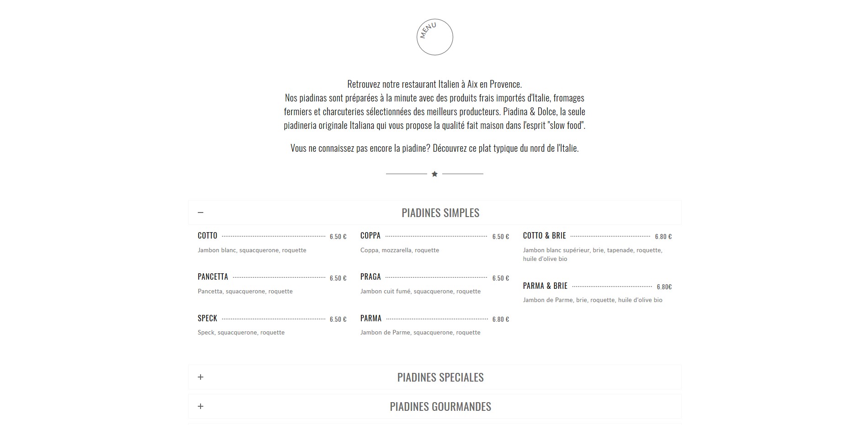Click the Cotto & Brie ingredients description
The image size is (868, 425).
[x=593, y=255]
